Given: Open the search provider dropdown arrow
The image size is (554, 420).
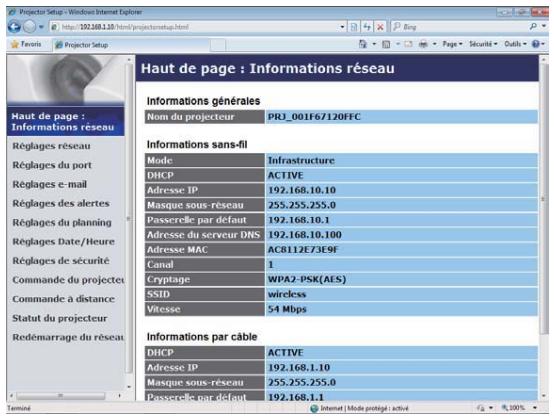Looking at the screenshot, I should click(x=544, y=26).
